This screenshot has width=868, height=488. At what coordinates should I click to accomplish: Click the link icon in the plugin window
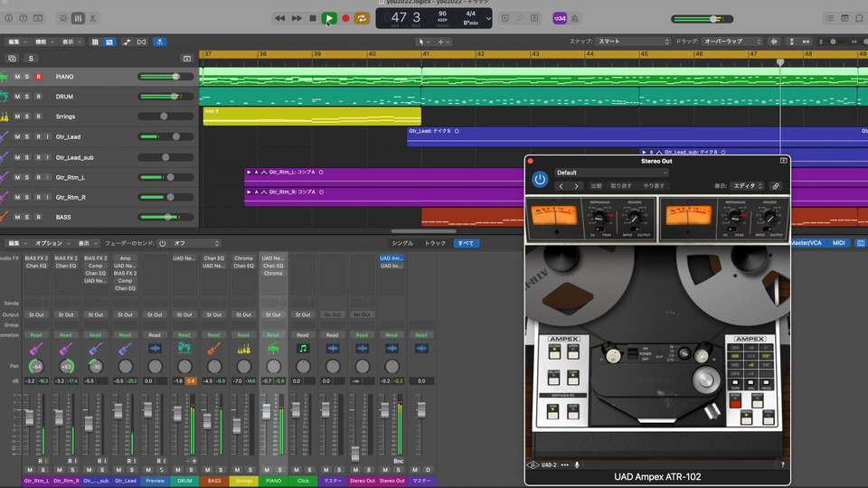[776, 186]
